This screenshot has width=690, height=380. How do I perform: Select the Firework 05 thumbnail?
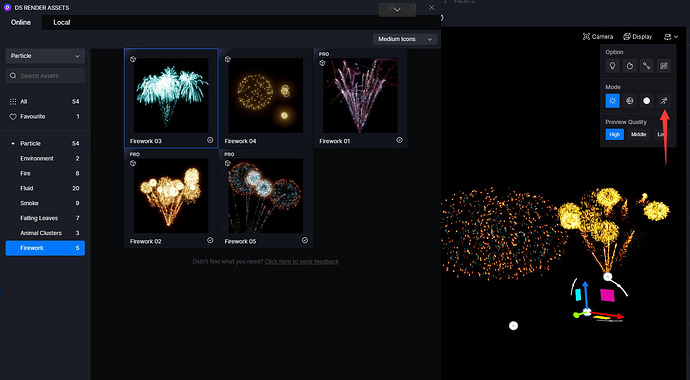(266, 195)
